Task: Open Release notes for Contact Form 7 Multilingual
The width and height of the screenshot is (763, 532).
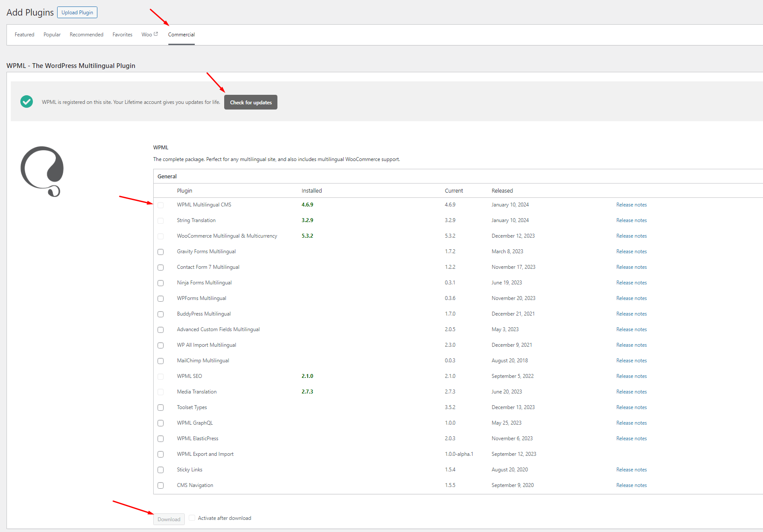Action: (631, 267)
